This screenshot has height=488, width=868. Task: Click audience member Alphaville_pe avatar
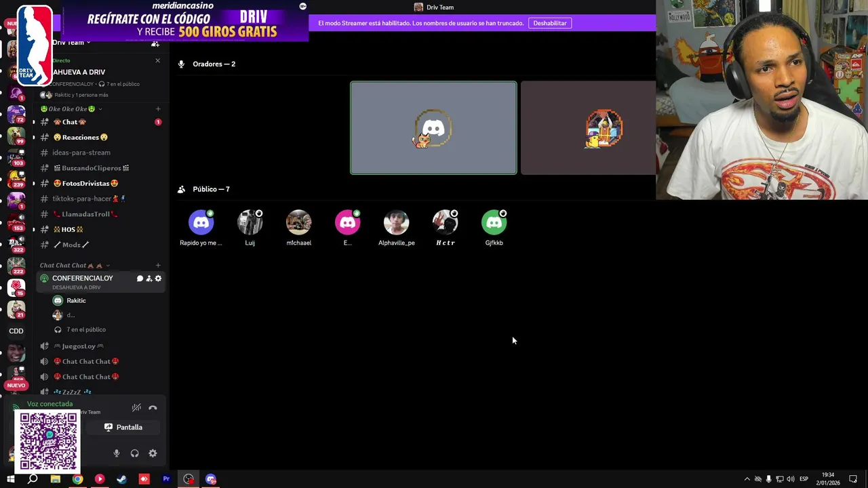(396, 222)
